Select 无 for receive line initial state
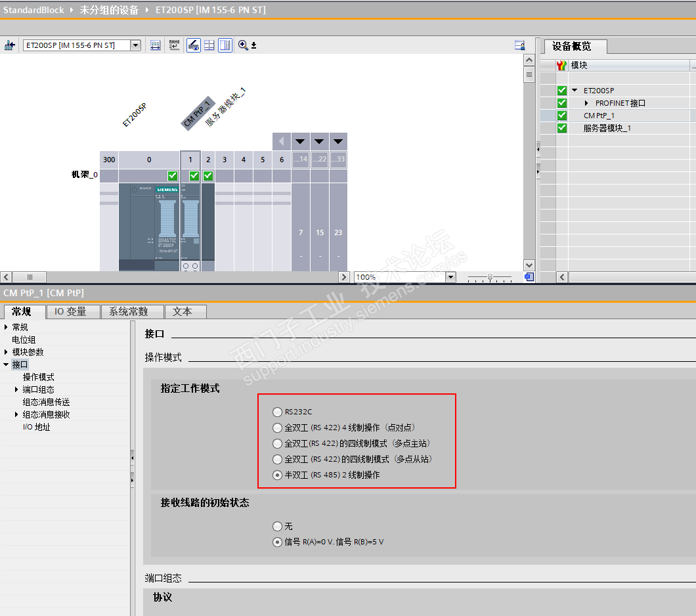Viewport: 696px width, 616px height. pos(278,526)
